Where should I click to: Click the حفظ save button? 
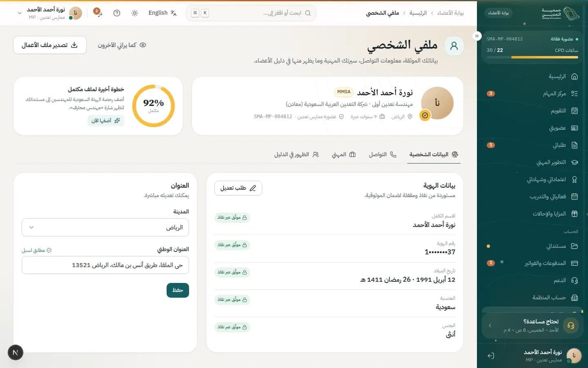178,290
